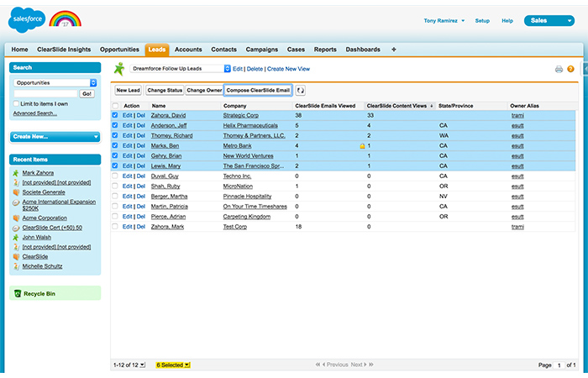Enable Limit to items I own checkbox

[16, 104]
